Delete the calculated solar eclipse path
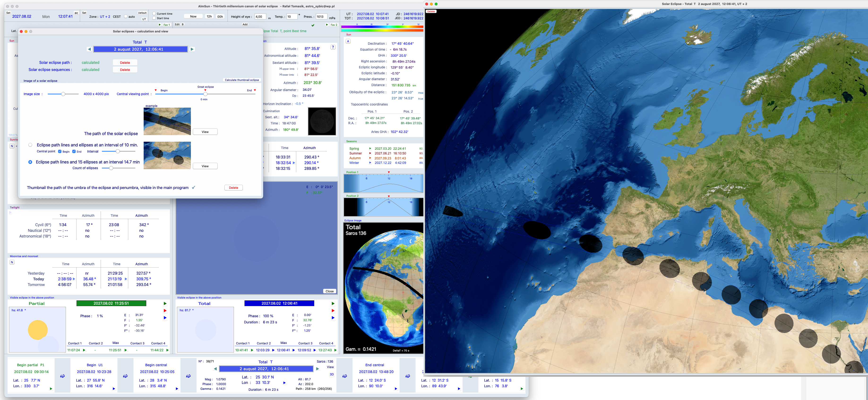This screenshot has width=868, height=400. tap(125, 63)
